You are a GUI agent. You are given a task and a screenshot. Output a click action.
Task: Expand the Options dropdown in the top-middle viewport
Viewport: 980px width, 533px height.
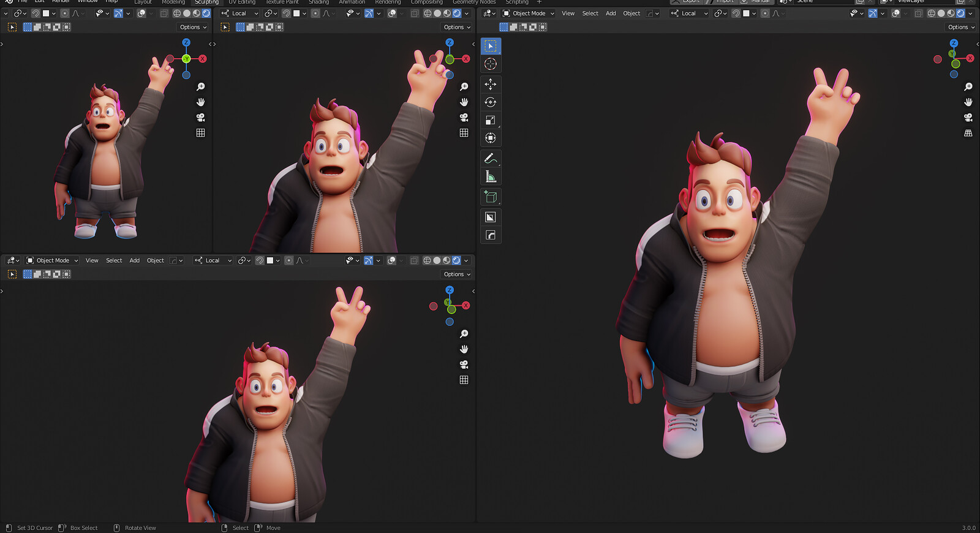point(457,27)
